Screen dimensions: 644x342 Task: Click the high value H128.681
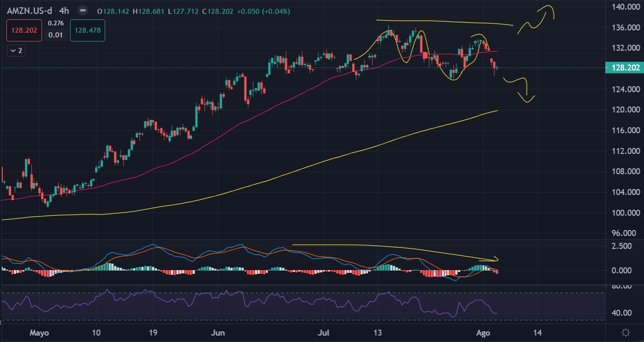148,12
